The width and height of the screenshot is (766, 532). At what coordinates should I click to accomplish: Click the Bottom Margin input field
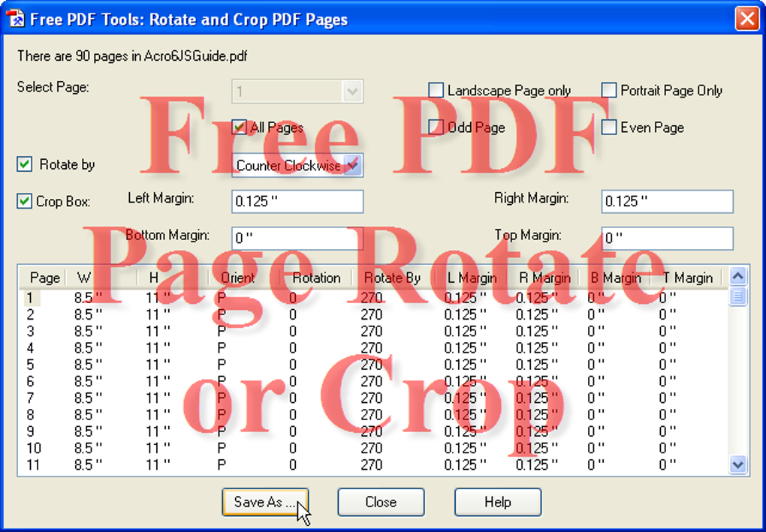pyautogui.click(x=297, y=238)
